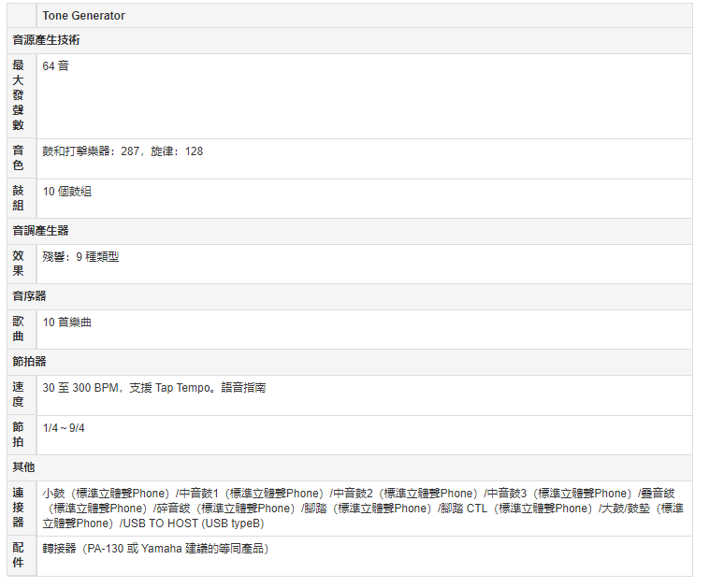Click the Tone Generator column header
Image resolution: width=709 pixels, height=588 pixels.
pos(83,16)
